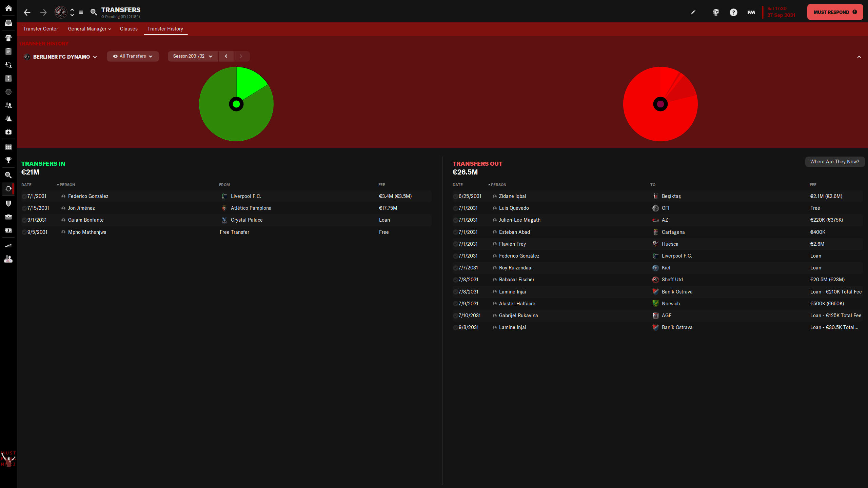Go back with the left arrow
This screenshot has width=868, height=488.
tap(27, 13)
